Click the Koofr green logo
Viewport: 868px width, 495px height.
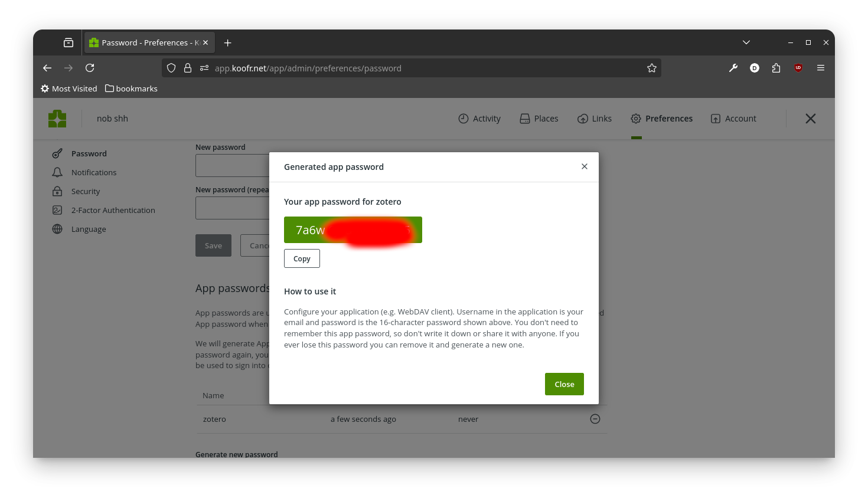pyautogui.click(x=57, y=119)
